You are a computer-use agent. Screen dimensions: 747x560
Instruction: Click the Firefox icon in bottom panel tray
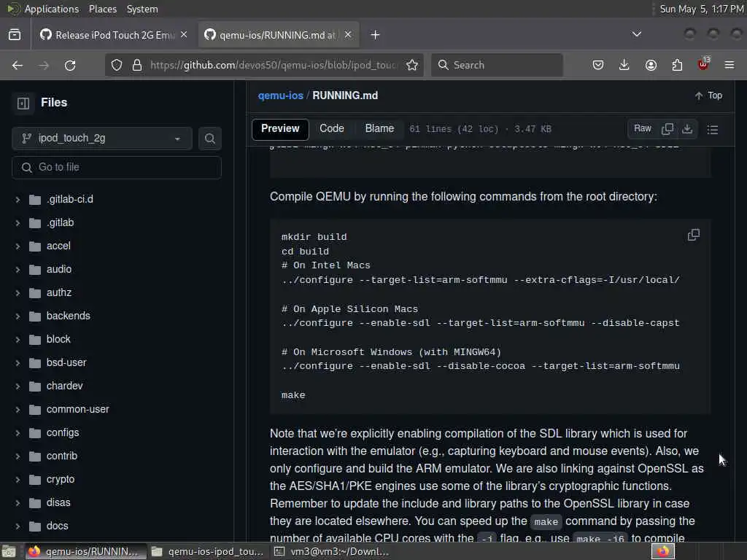pos(663,551)
